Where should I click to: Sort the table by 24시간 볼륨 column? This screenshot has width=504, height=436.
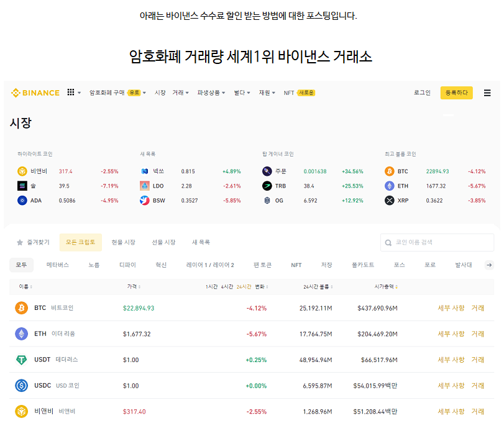[x=318, y=286]
